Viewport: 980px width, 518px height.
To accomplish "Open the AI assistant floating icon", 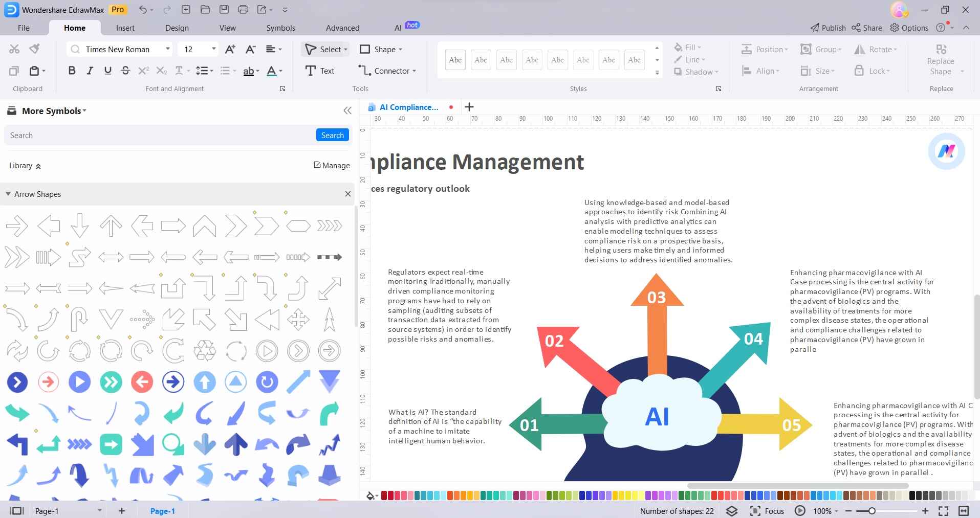I will tap(946, 151).
